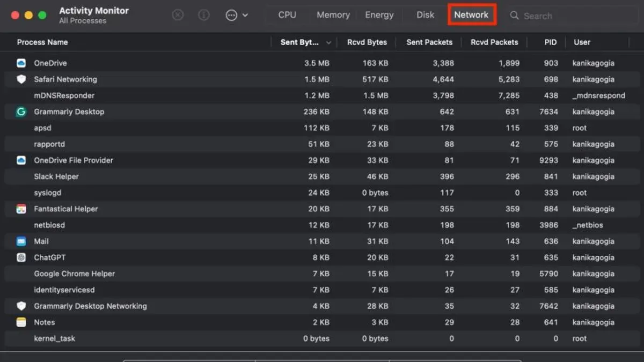Select the Fantastical Helper calendar icon
The height and width of the screenshot is (362, 644).
click(x=21, y=209)
